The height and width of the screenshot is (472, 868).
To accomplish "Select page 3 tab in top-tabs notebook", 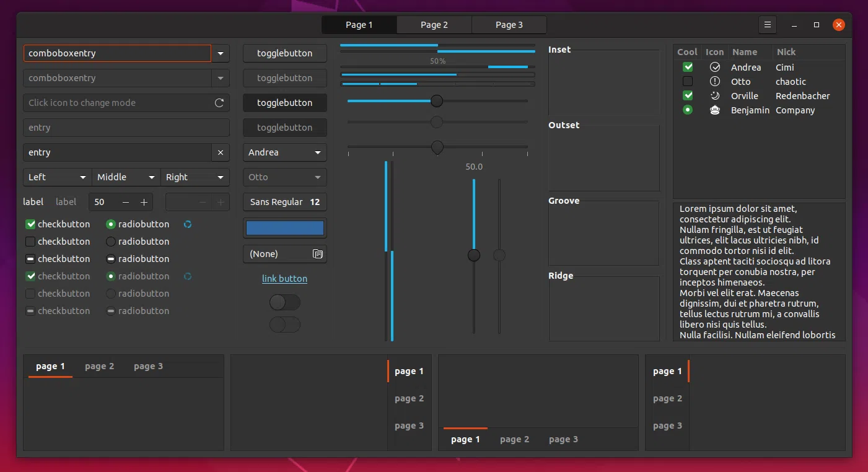I will point(149,366).
